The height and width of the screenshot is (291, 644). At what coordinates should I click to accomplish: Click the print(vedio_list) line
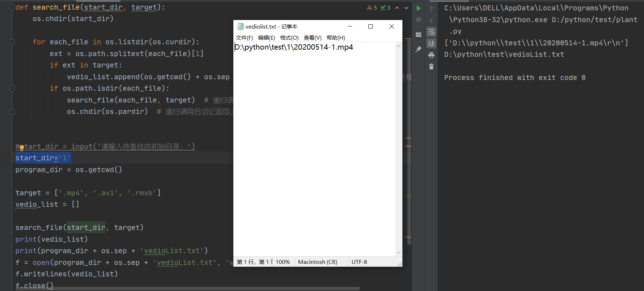(51, 239)
